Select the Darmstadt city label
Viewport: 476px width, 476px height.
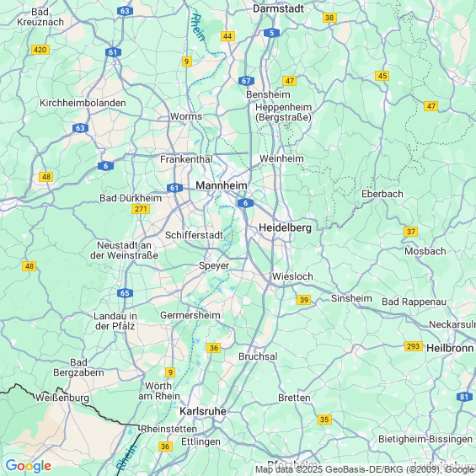click(x=278, y=8)
